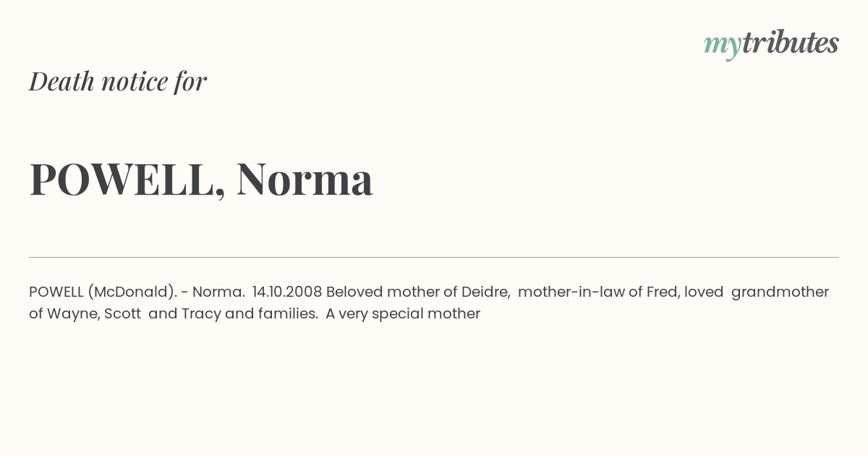Click the "POWELL, Norma" heading
The image size is (868, 456).
pos(201,179)
